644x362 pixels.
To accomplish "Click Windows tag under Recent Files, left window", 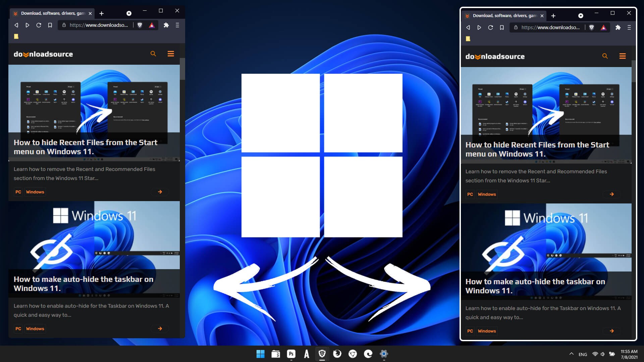I will coord(35,192).
